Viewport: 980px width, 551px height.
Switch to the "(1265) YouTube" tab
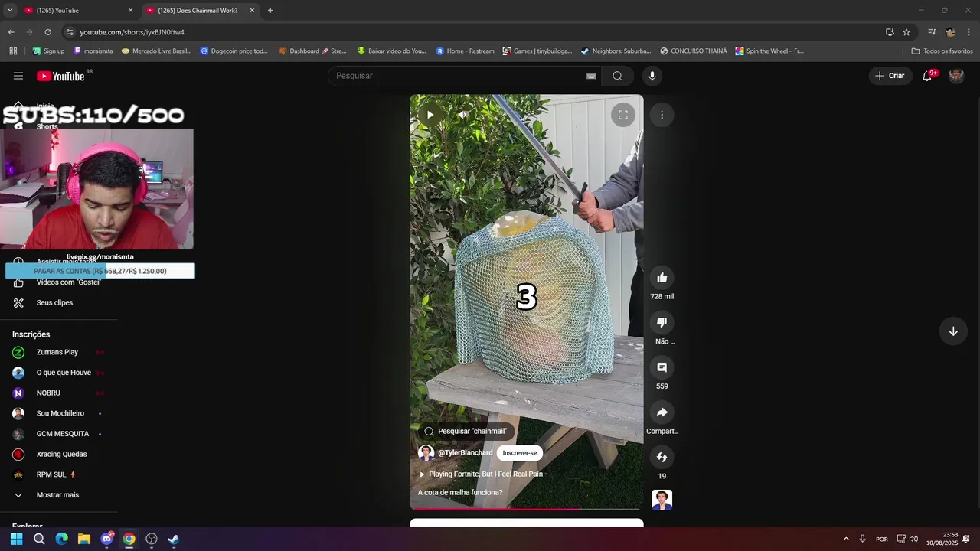point(77,11)
